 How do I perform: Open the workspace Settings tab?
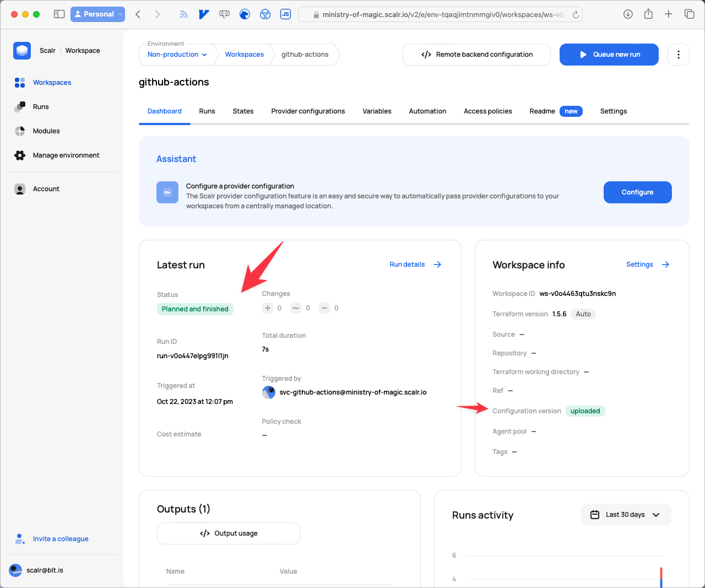pyautogui.click(x=614, y=111)
